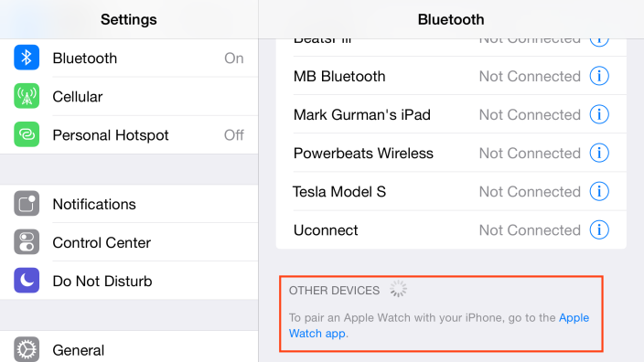Tap the Personal Hotspot chain icon
This screenshot has height=362, width=644.
[x=27, y=134]
